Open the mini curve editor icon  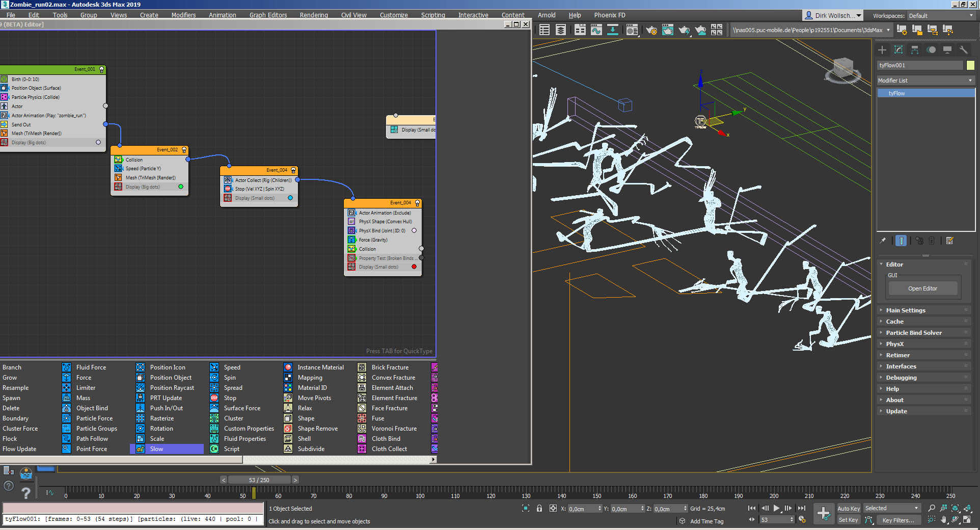tap(49, 493)
